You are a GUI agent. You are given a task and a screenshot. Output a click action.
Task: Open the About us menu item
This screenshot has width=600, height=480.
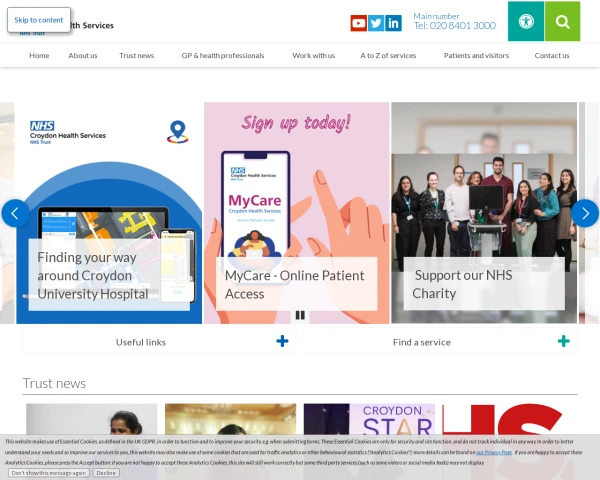(83, 56)
